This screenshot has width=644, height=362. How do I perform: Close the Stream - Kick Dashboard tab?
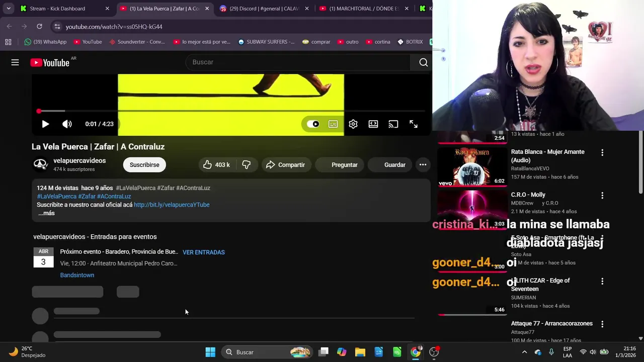(107, 9)
